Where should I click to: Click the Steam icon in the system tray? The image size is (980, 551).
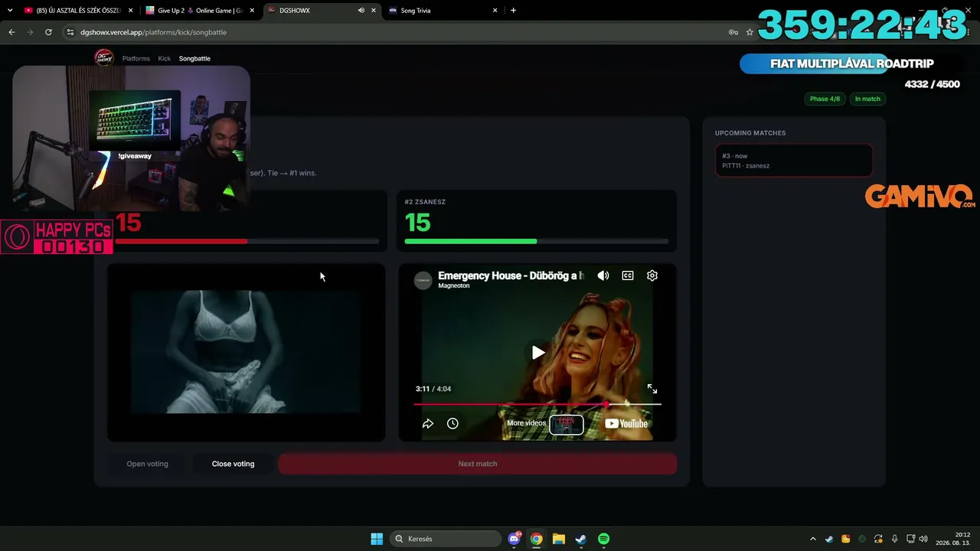pos(829,539)
